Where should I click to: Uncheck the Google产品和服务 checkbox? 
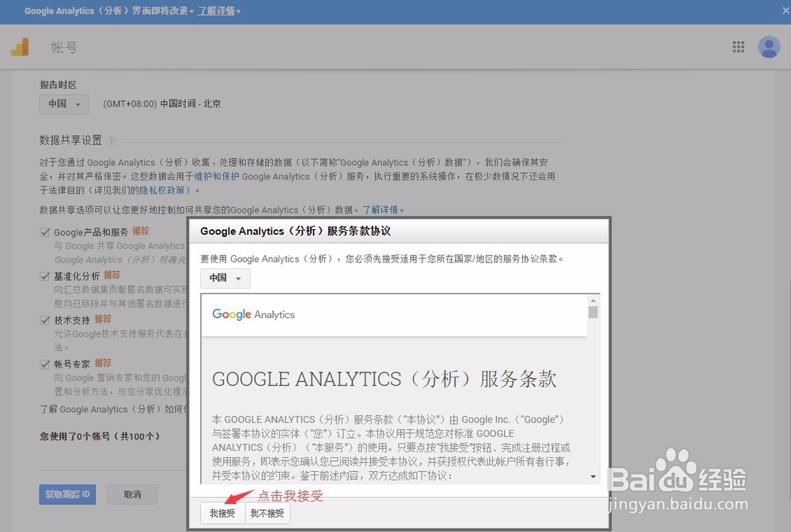(x=45, y=232)
